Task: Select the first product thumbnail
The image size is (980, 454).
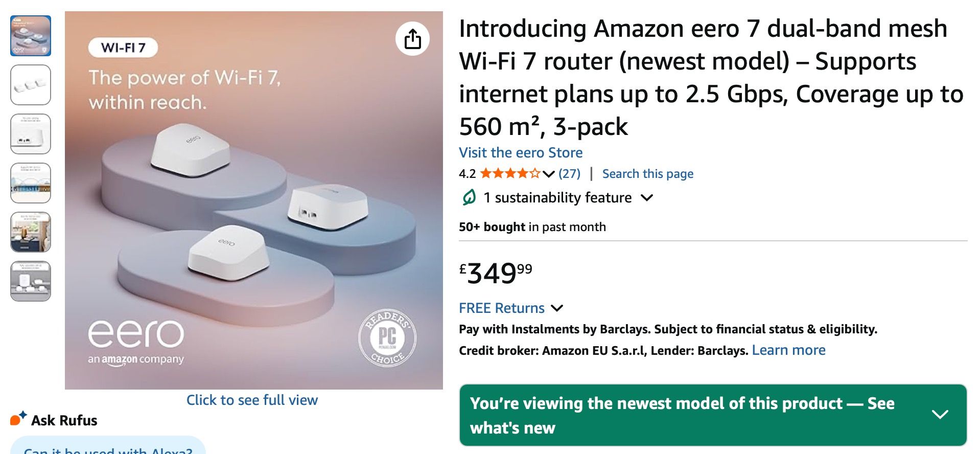Action: pyautogui.click(x=31, y=36)
